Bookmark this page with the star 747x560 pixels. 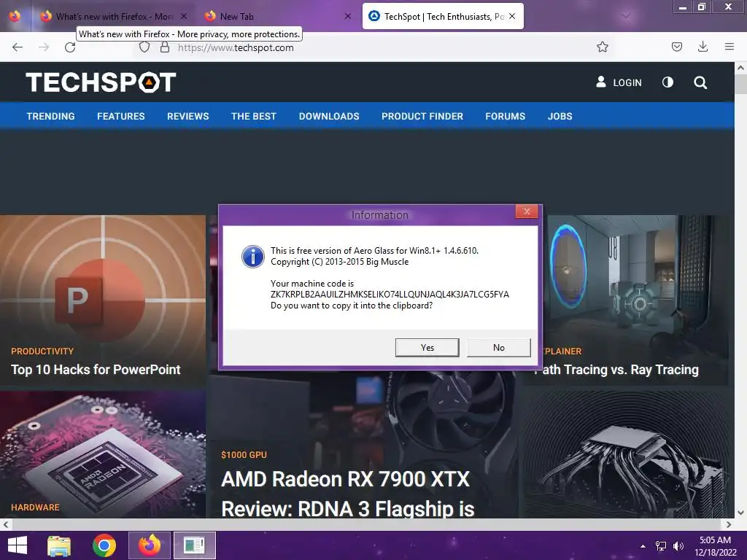[x=602, y=47]
